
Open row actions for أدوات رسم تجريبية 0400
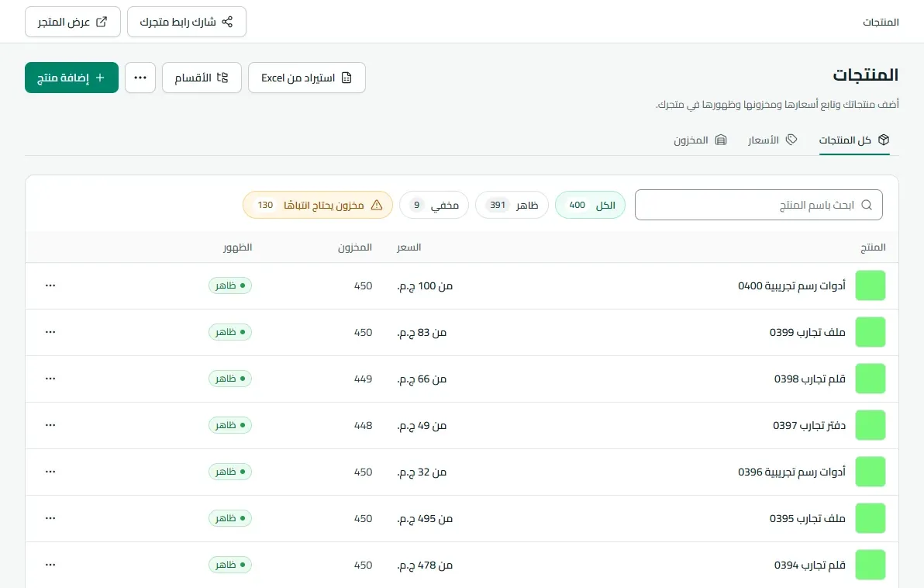[50, 285]
